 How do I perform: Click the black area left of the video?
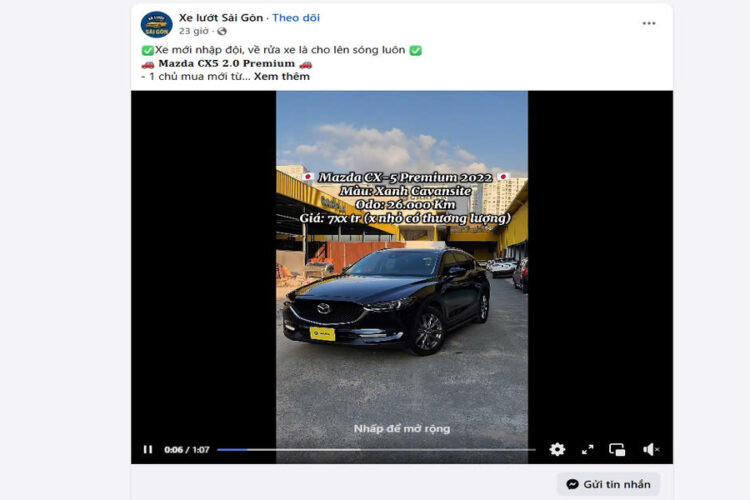(203, 268)
